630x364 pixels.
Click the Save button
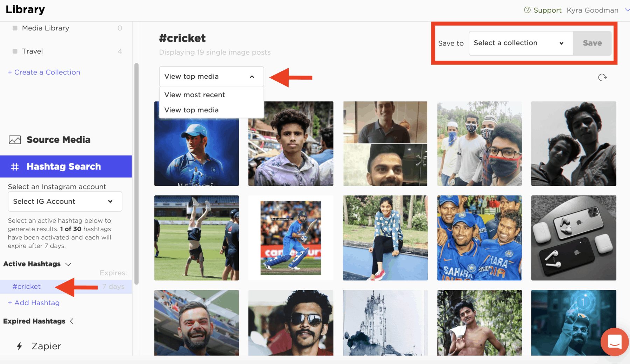pos(592,43)
